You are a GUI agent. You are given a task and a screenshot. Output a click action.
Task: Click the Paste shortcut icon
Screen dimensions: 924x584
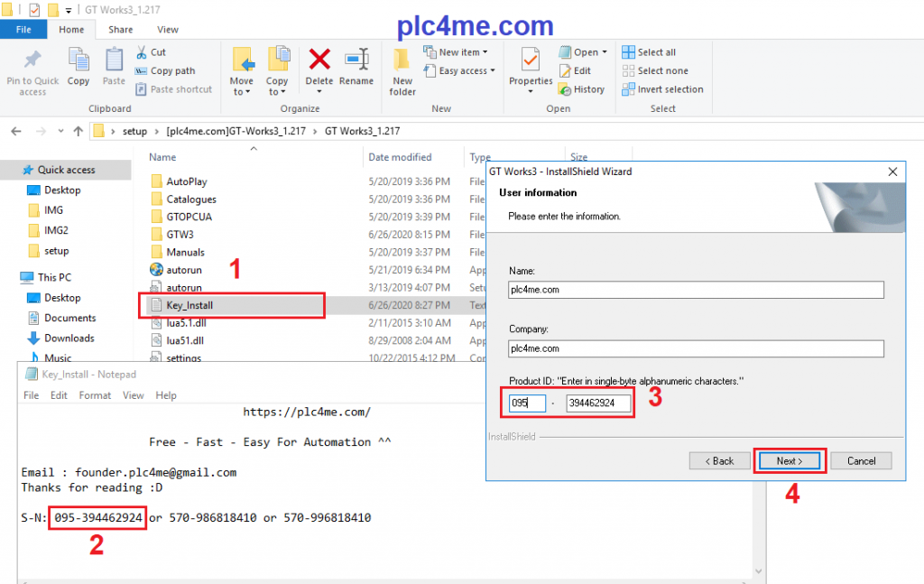(141, 89)
